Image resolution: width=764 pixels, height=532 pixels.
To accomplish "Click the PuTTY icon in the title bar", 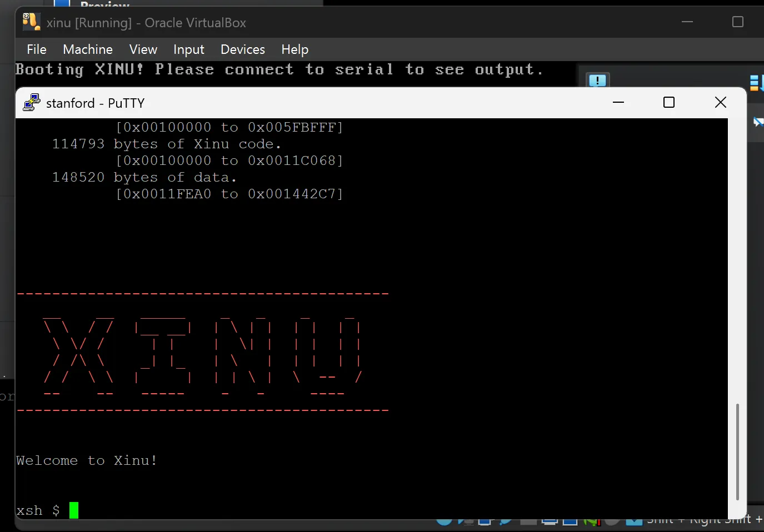I will point(31,102).
